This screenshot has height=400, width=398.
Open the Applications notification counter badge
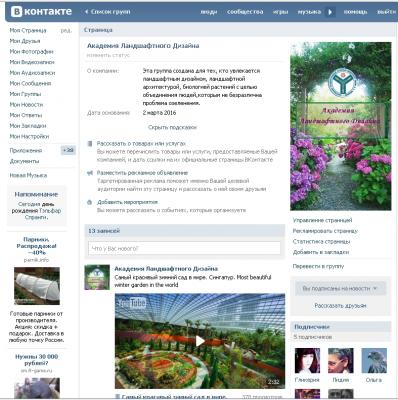(x=68, y=150)
